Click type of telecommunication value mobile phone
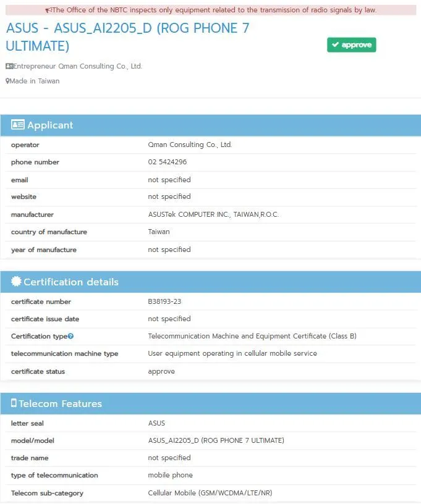This screenshot has height=504, width=421. 170,475
